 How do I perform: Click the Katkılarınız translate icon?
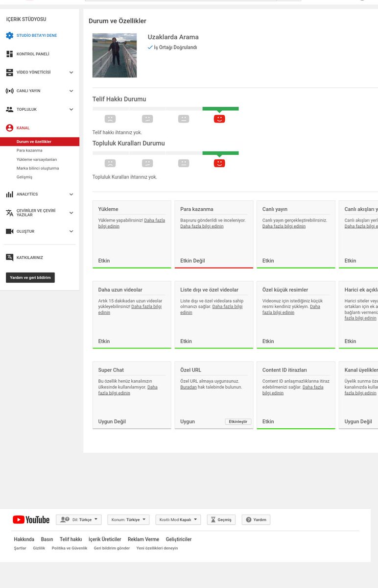[9, 257]
